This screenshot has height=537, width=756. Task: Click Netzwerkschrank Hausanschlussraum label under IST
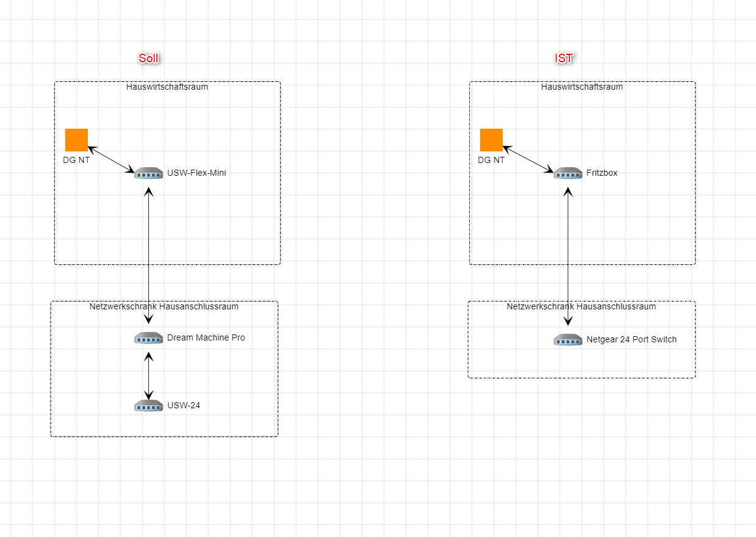pyautogui.click(x=581, y=306)
